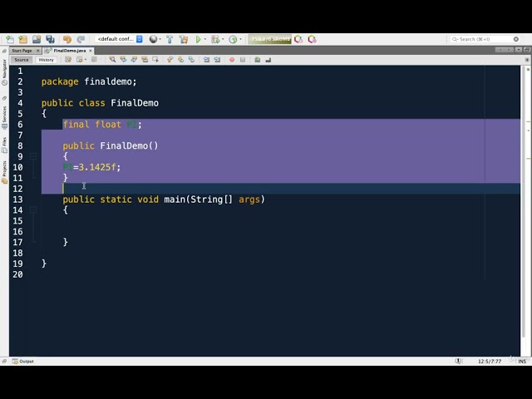The width and height of the screenshot is (532, 399).
Task: Click the New Project icon
Action: pyautogui.click(x=23, y=39)
